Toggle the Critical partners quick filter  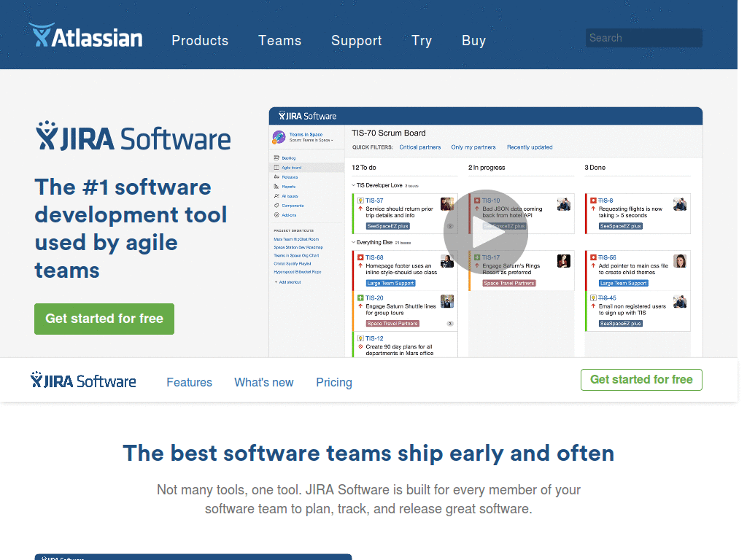point(419,147)
